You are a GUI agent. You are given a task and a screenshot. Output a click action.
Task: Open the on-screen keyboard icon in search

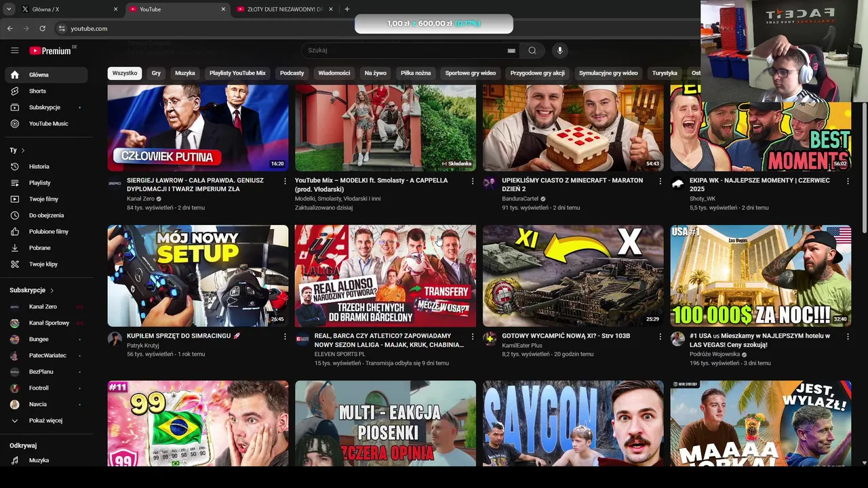(511, 50)
